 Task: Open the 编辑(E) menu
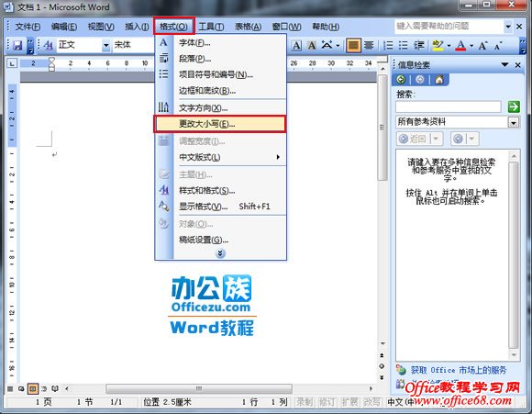pyautogui.click(x=64, y=27)
